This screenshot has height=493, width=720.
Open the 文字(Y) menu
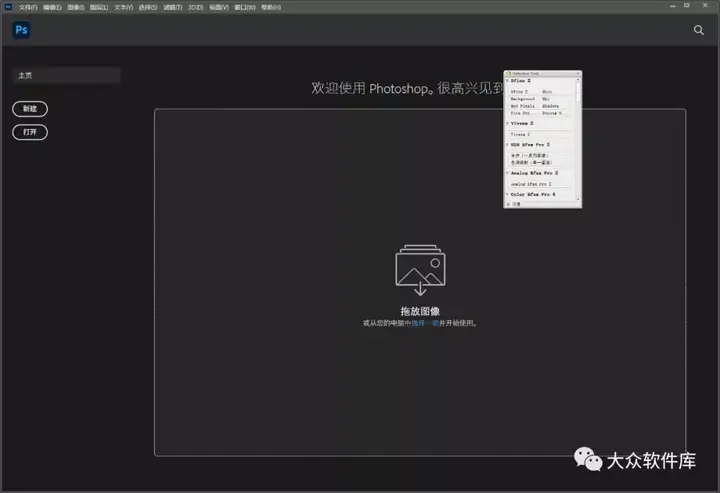(124, 7)
